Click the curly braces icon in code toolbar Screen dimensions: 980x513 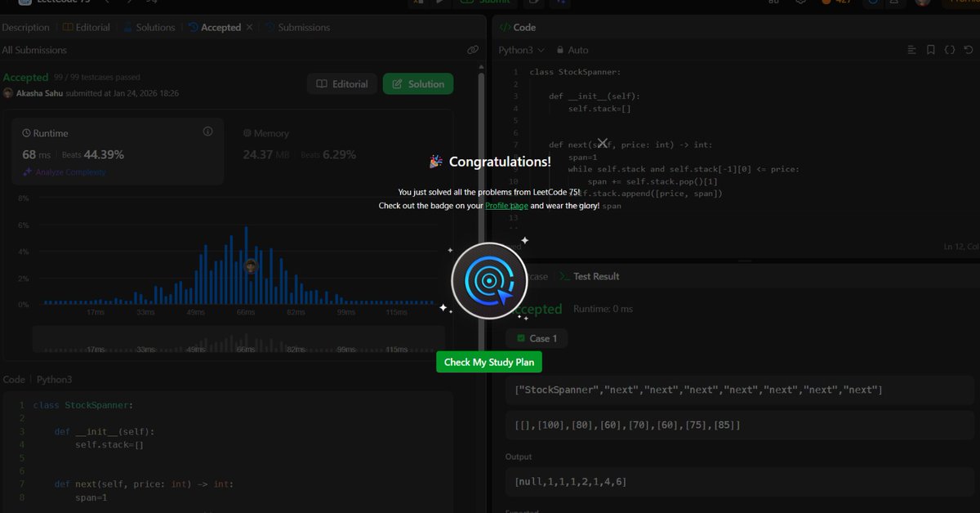click(949, 50)
